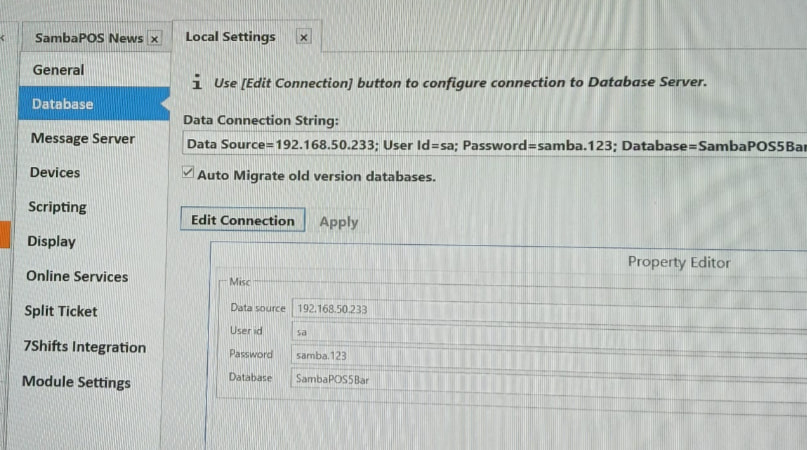Click the Edit Connection button

243,221
